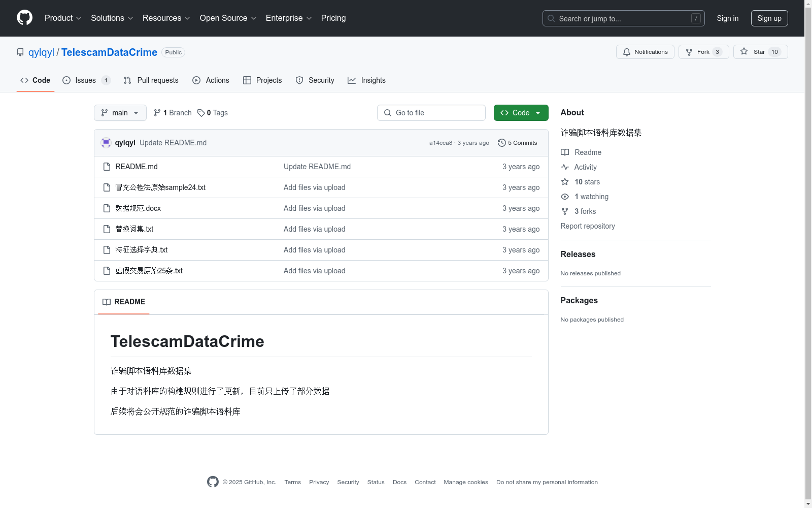This screenshot has height=508, width=812.
Task: Select the README tab in readme panel
Action: [124, 302]
